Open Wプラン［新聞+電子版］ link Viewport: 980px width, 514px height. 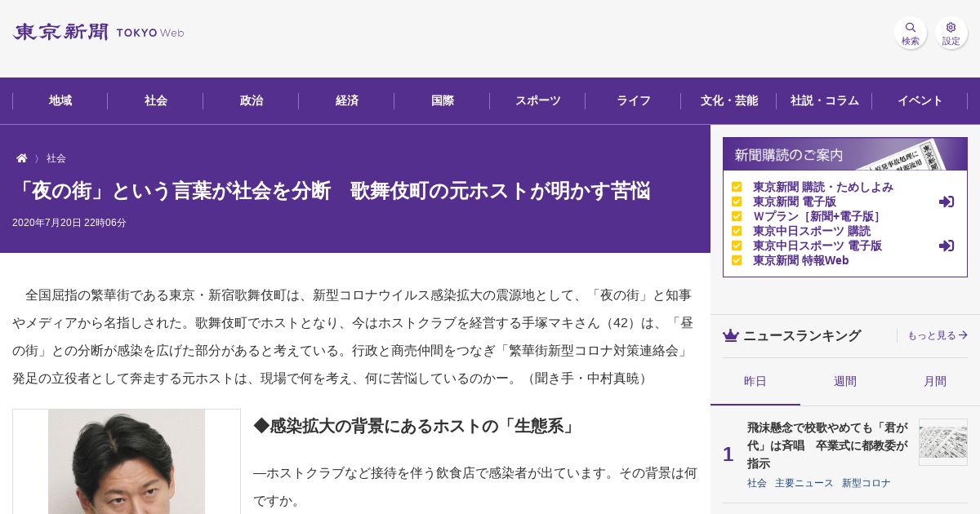pos(817,216)
